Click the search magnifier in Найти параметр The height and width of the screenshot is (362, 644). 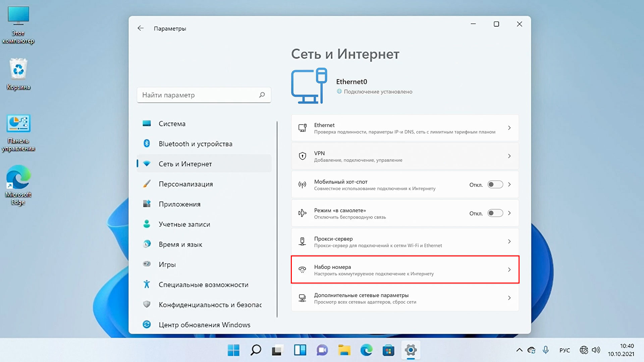pyautogui.click(x=262, y=95)
